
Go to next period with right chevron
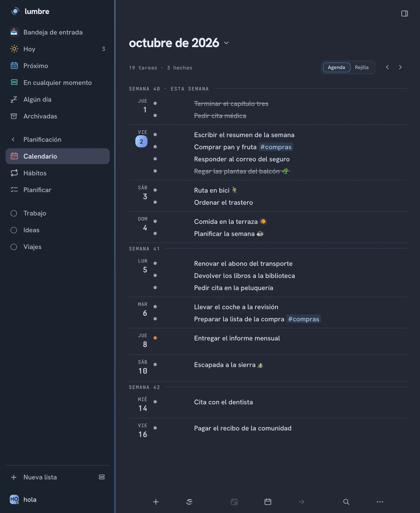point(400,67)
